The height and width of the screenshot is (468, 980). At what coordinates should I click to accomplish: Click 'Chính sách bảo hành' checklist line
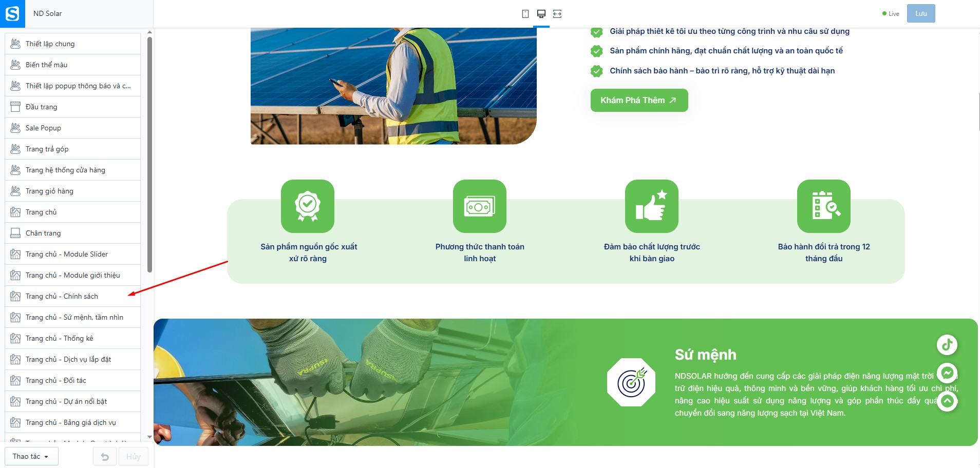(x=722, y=71)
